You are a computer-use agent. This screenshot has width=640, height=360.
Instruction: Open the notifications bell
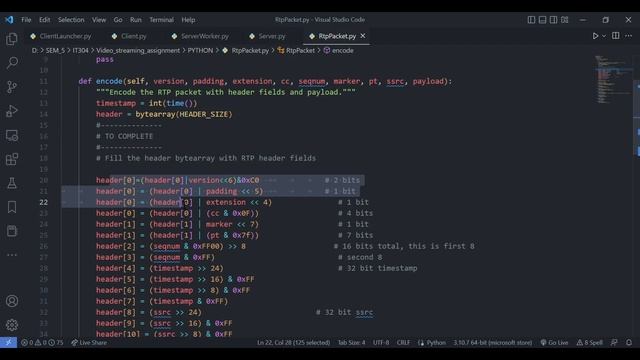(629, 342)
